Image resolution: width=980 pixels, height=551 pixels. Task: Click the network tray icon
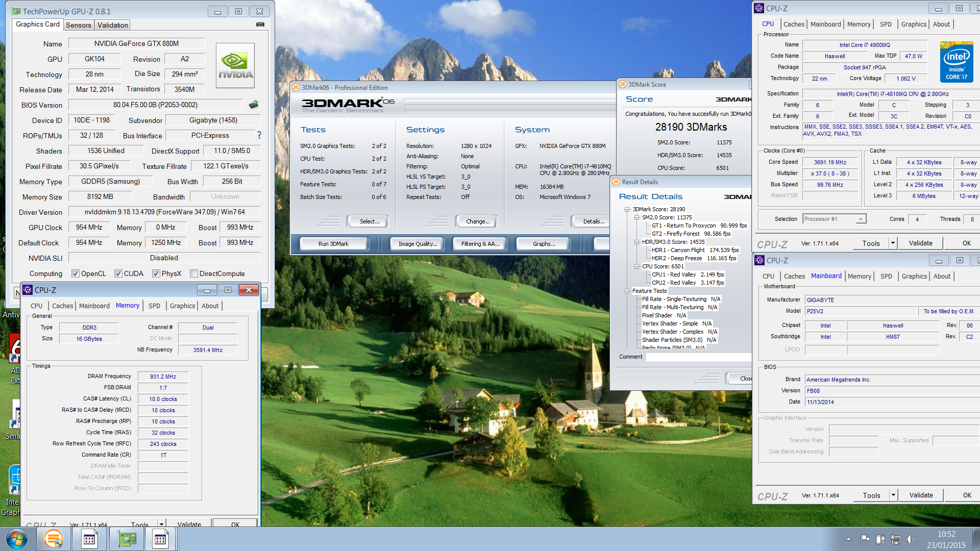pyautogui.click(x=895, y=539)
